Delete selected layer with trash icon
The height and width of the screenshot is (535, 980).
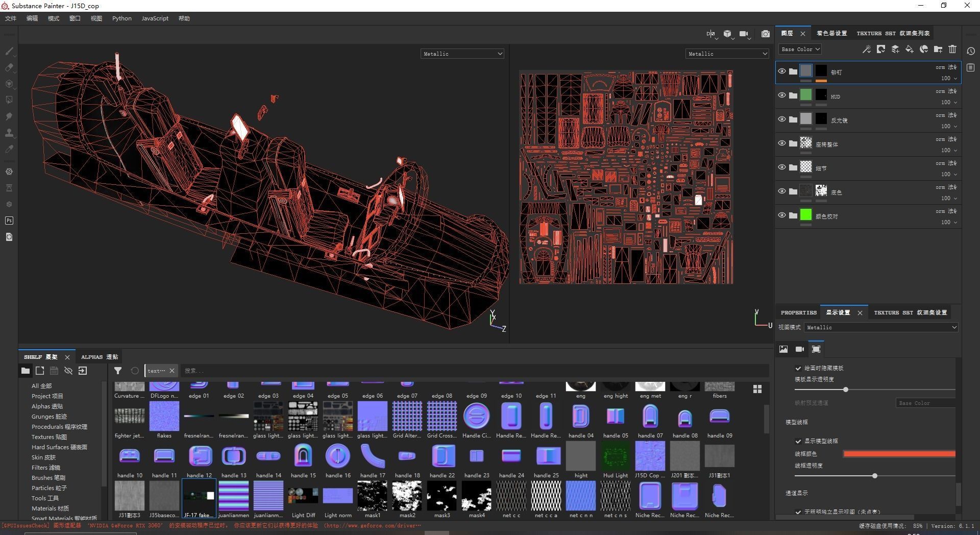(x=952, y=49)
